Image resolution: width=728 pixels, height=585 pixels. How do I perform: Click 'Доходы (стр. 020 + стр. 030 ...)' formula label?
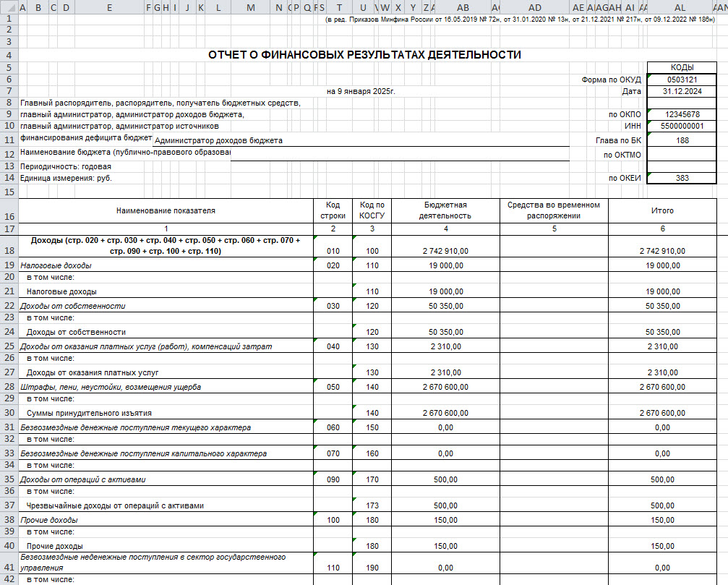coord(166,246)
